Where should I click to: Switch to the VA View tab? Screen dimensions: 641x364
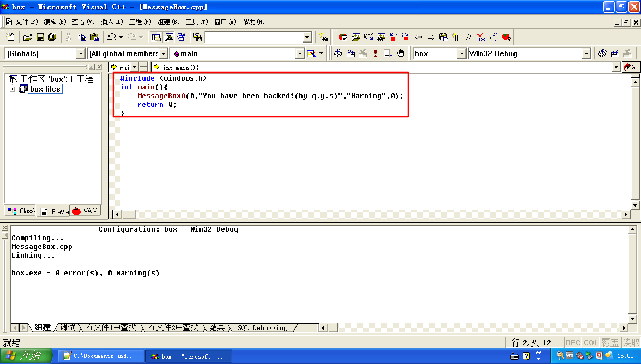(x=86, y=211)
